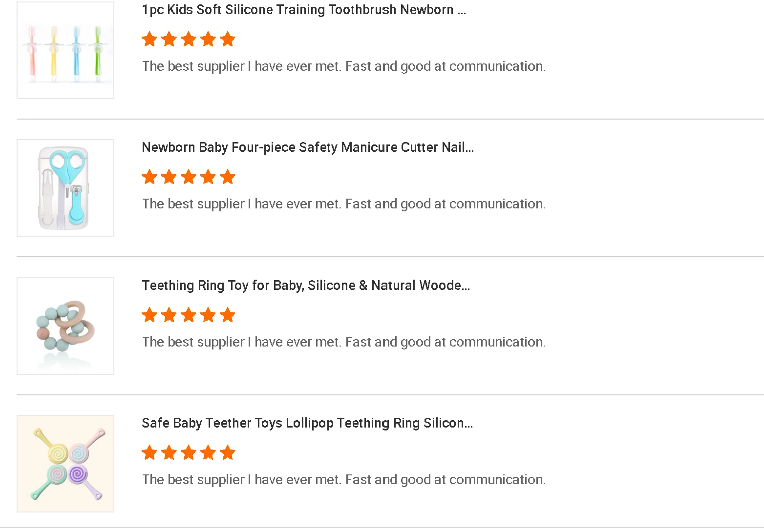Click the wooden teething ring product thumbnail
The height and width of the screenshot is (532, 764).
65,326
